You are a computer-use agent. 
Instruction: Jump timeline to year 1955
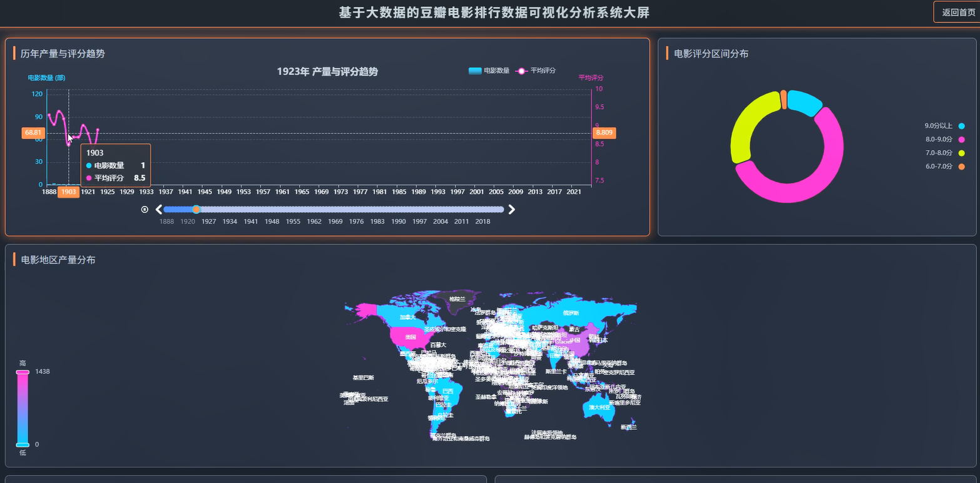[x=293, y=221]
